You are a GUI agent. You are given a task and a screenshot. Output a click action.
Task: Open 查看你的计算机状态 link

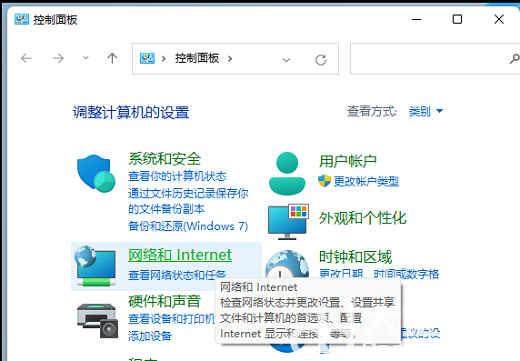tap(177, 176)
